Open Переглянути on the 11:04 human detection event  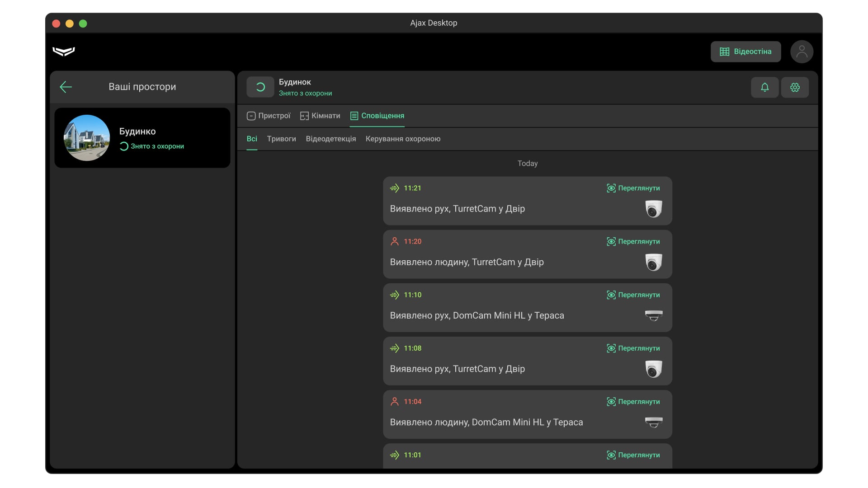point(633,401)
